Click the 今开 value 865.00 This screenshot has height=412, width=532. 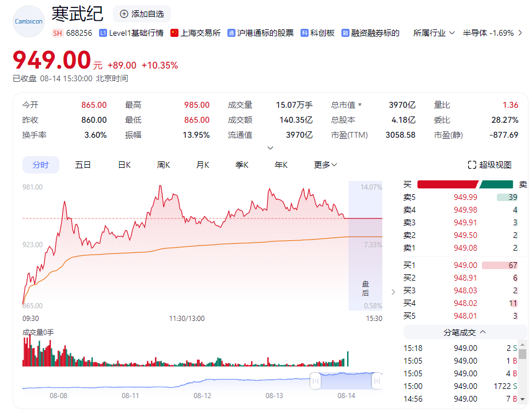(94, 105)
